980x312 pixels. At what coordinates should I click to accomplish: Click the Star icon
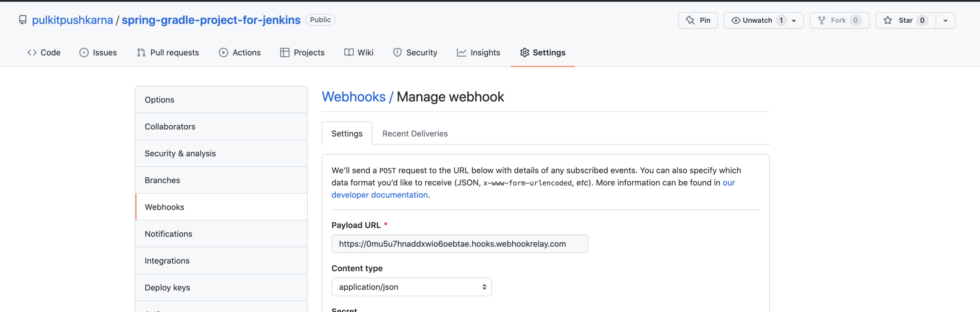click(888, 20)
